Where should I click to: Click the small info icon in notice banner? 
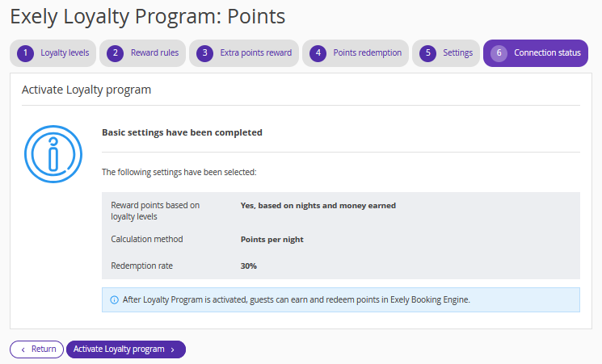[115, 300]
